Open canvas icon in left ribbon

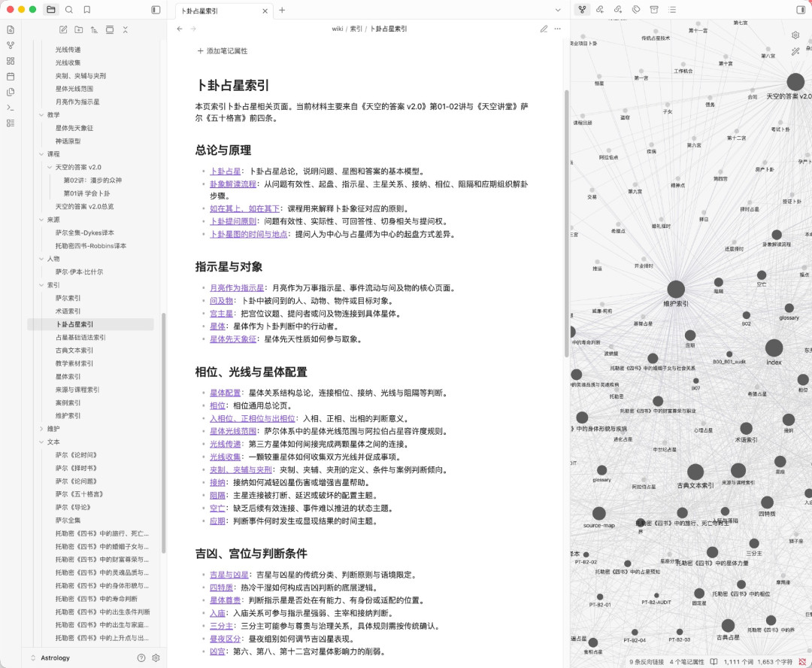[x=11, y=61]
